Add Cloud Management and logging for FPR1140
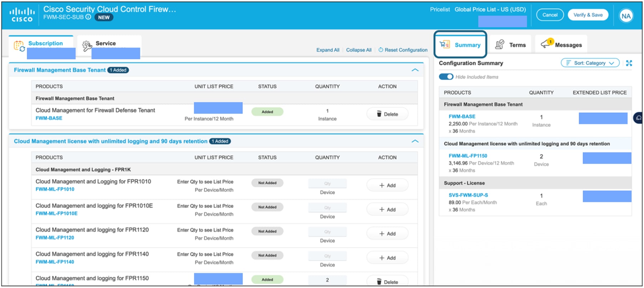Viewport: 644px width, 288px height. (x=387, y=258)
